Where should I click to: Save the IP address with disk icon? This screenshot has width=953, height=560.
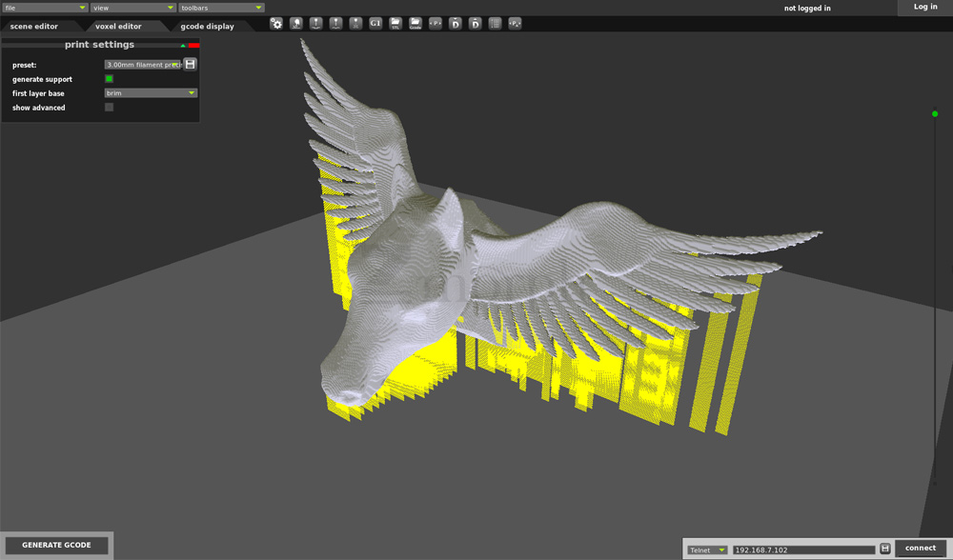tap(885, 549)
